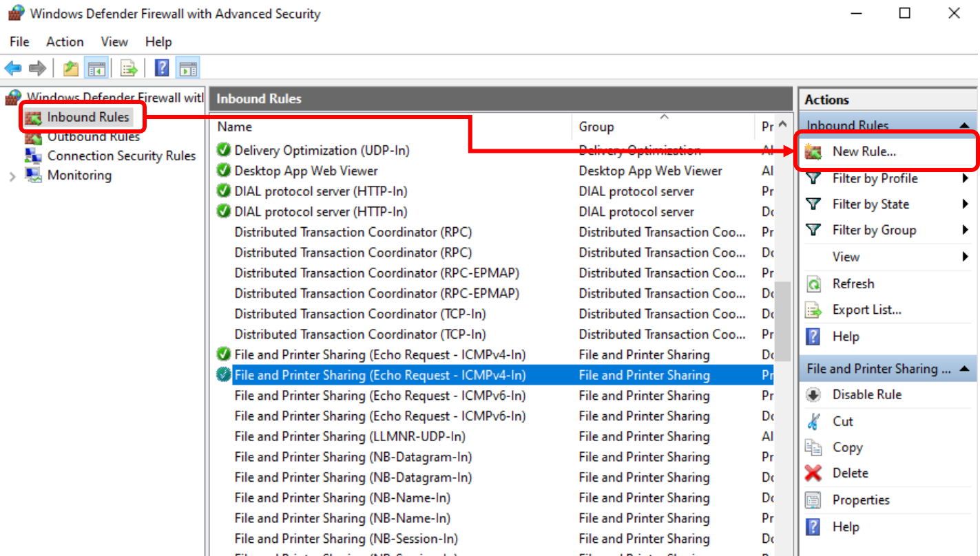Open the Help menu in menu bar
The height and width of the screenshot is (556, 980).
[x=158, y=42]
